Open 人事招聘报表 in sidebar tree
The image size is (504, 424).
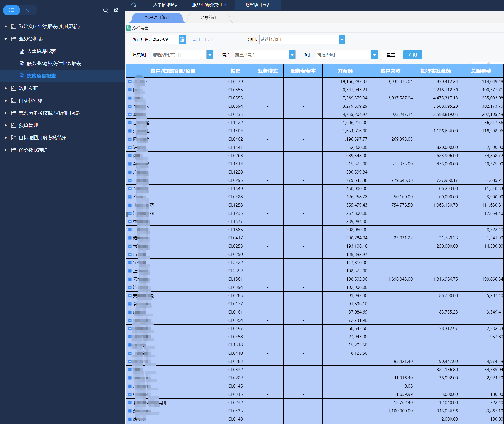click(x=41, y=51)
